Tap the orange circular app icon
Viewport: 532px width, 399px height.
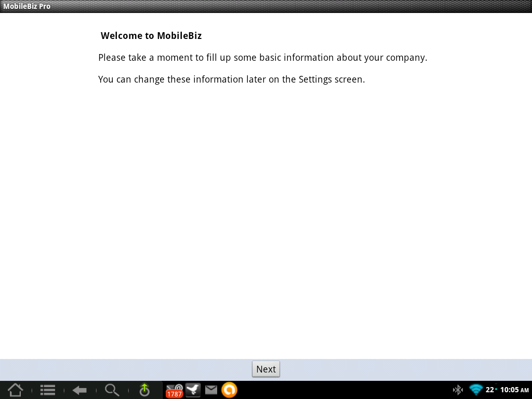[x=229, y=390]
